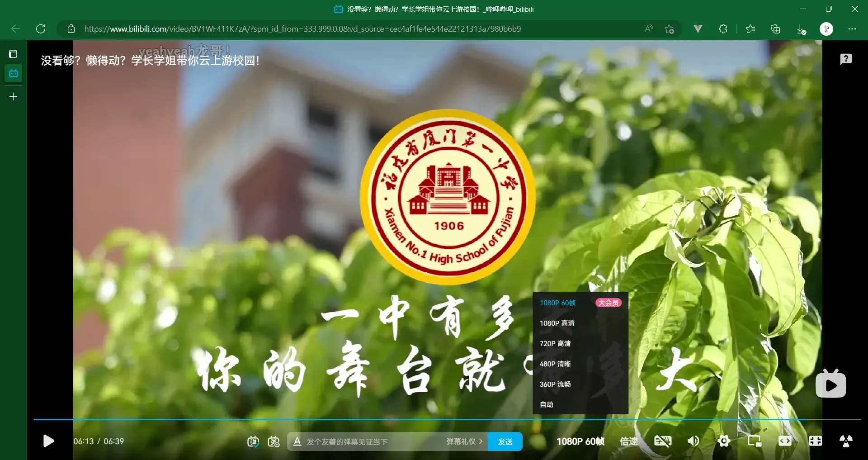Open Favorites list
Viewport: 868px width, 460px height.
pos(750,29)
